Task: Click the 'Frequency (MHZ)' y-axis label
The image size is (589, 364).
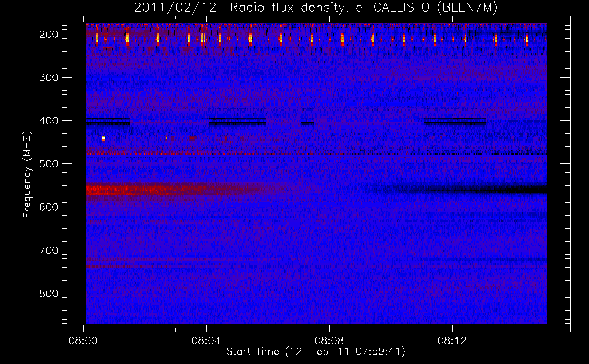Action: [x=27, y=174]
